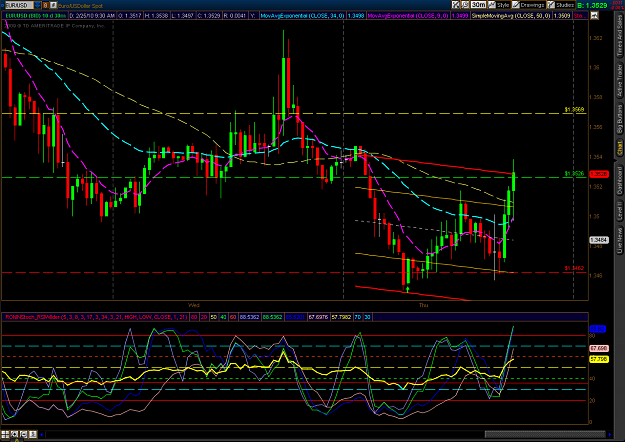Screen dimensions: 625x442
Task: Click the white square icon next to symbol box
Action: click(x=53, y=5)
